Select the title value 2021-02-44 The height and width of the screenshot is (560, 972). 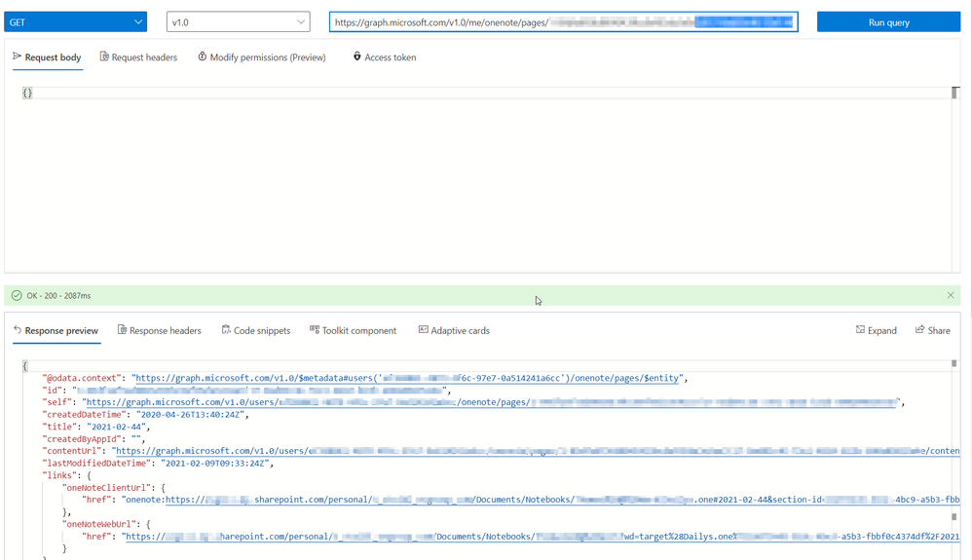(x=116, y=427)
